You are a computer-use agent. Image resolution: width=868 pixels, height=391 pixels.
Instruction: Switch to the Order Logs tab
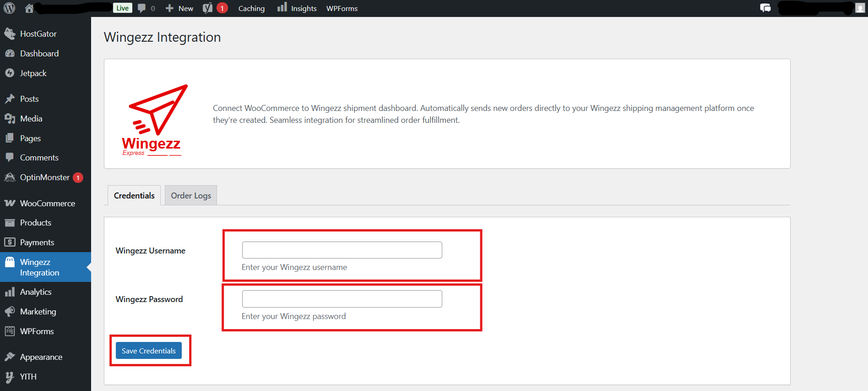click(x=191, y=196)
